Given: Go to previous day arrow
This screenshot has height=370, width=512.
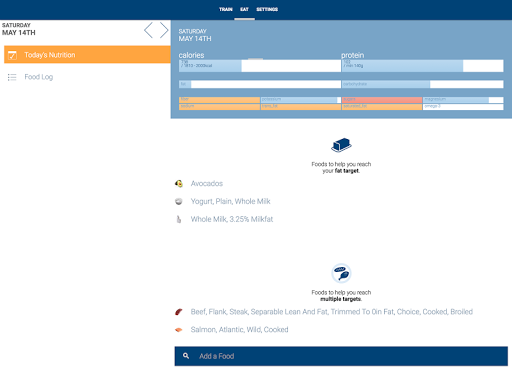Looking at the screenshot, I should click(x=148, y=30).
